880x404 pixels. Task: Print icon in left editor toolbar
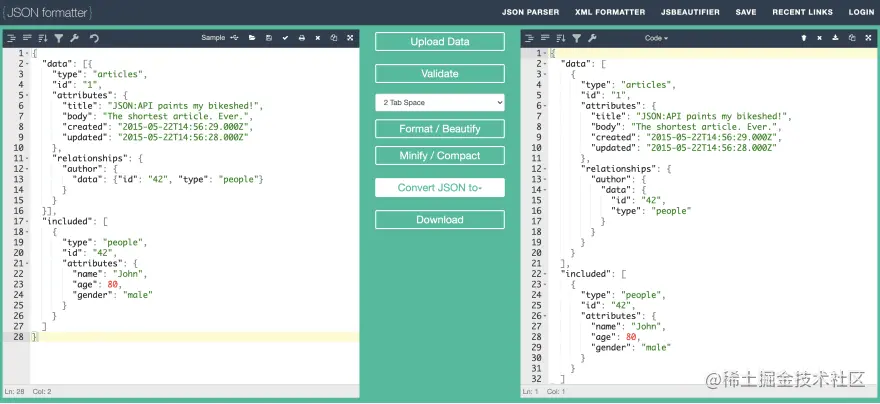tap(301, 38)
